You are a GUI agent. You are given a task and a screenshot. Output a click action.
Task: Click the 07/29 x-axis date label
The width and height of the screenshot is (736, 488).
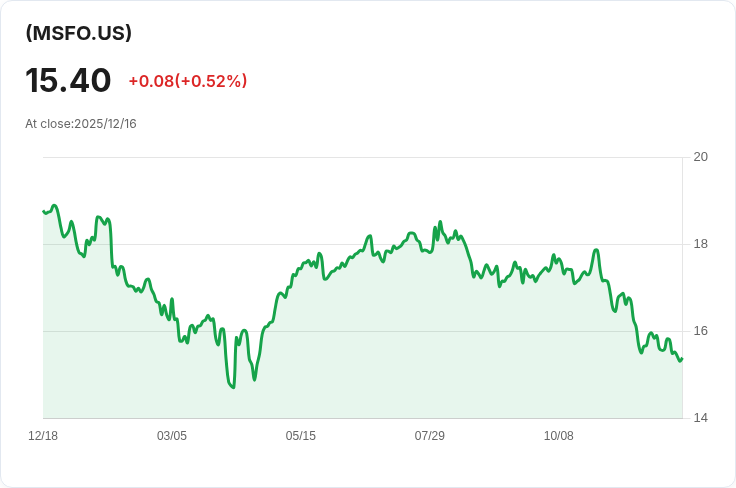pyautogui.click(x=429, y=436)
